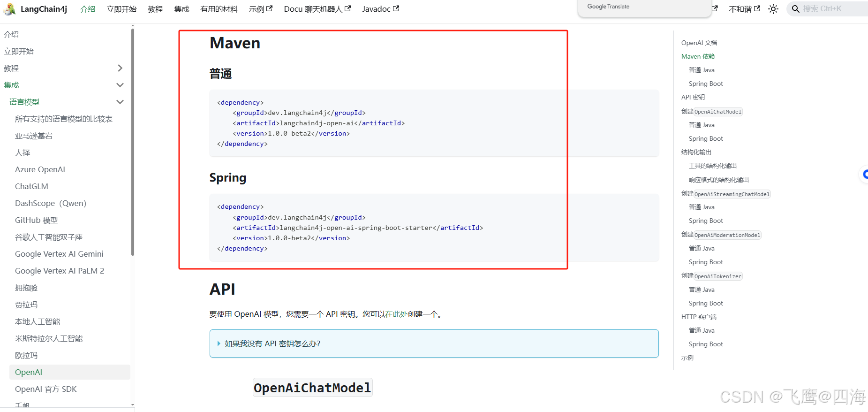Image resolution: width=868 pixels, height=412 pixels.
Task: Jump to 创建 OpenAiStreamingChatModel outline entry
Action: pyautogui.click(x=726, y=194)
